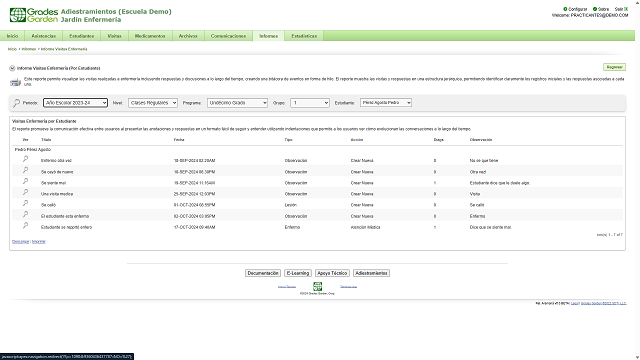Select the Informes tab
This screenshot has height=360, width=640.
click(x=269, y=36)
